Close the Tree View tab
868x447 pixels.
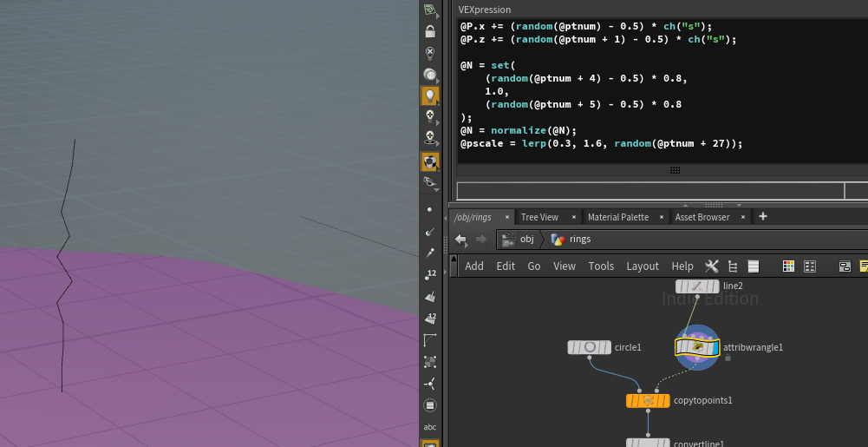[573, 217]
